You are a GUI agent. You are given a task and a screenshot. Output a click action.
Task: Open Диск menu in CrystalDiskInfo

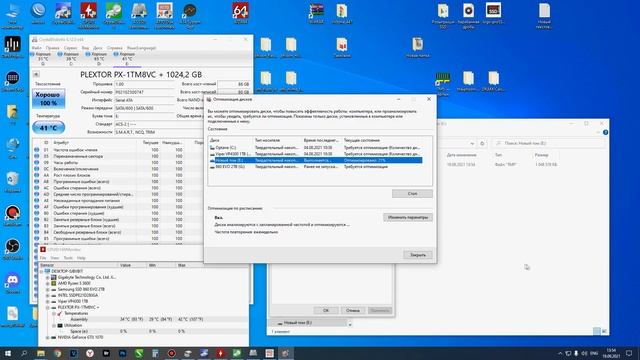click(x=98, y=48)
